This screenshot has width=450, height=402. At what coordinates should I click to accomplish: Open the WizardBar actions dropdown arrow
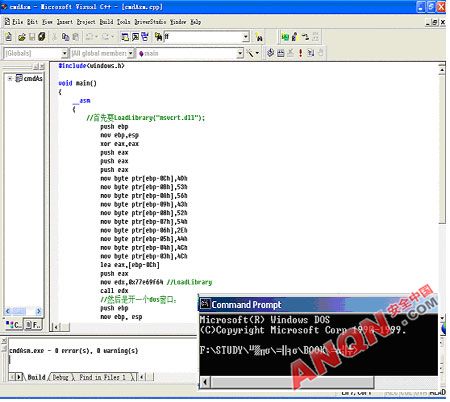[x=257, y=53]
